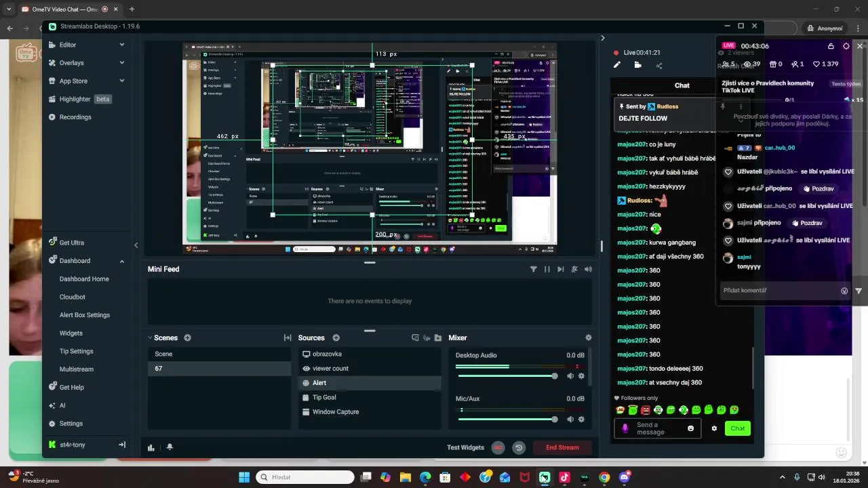Collapse the left panel arrow

pyautogui.click(x=136, y=245)
